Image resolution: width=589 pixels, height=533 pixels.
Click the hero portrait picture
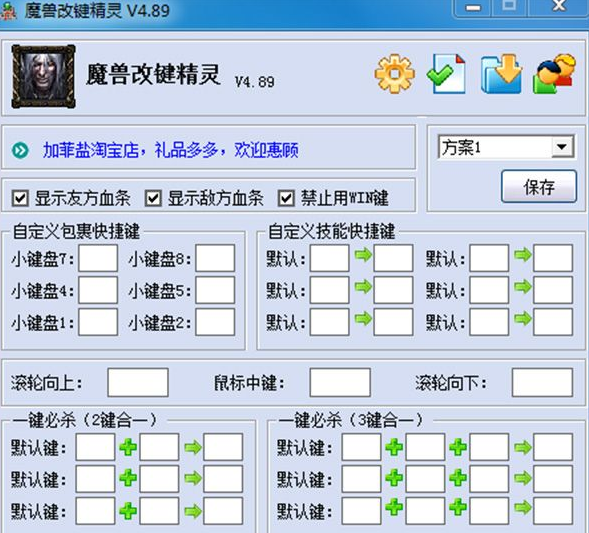[x=44, y=76]
